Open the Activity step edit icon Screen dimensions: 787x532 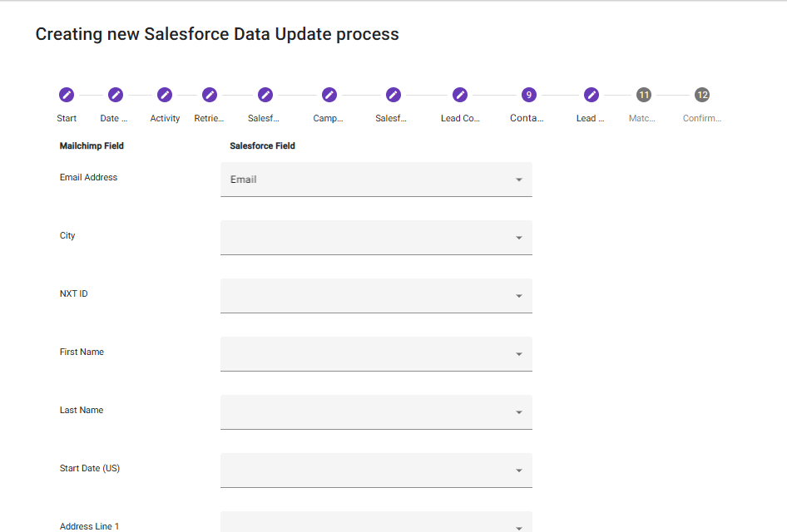pyautogui.click(x=165, y=95)
